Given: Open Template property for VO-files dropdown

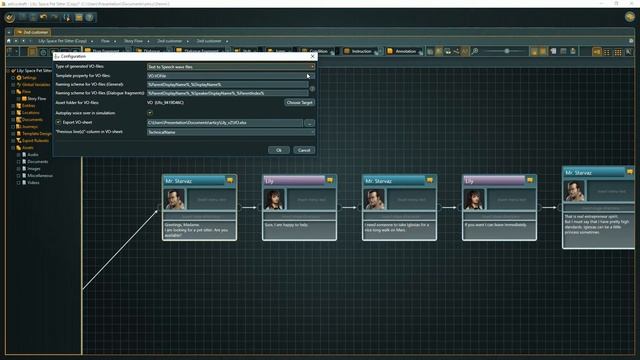Looking at the screenshot, I should pyautogui.click(x=231, y=76).
